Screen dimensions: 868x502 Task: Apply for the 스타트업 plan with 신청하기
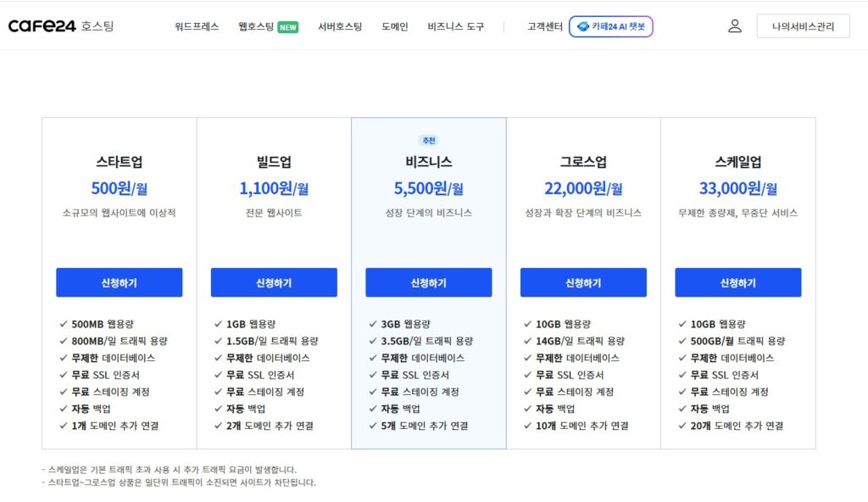pyautogui.click(x=119, y=282)
